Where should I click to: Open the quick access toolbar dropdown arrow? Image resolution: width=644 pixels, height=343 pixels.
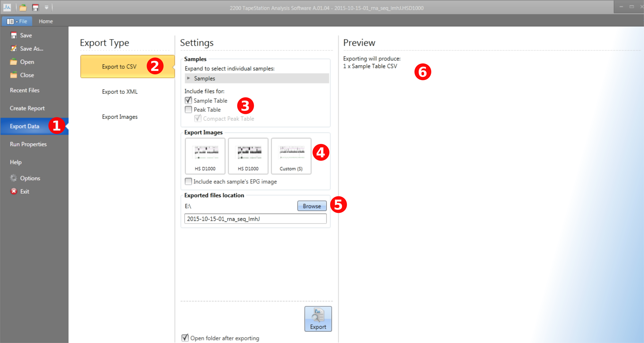[46, 8]
